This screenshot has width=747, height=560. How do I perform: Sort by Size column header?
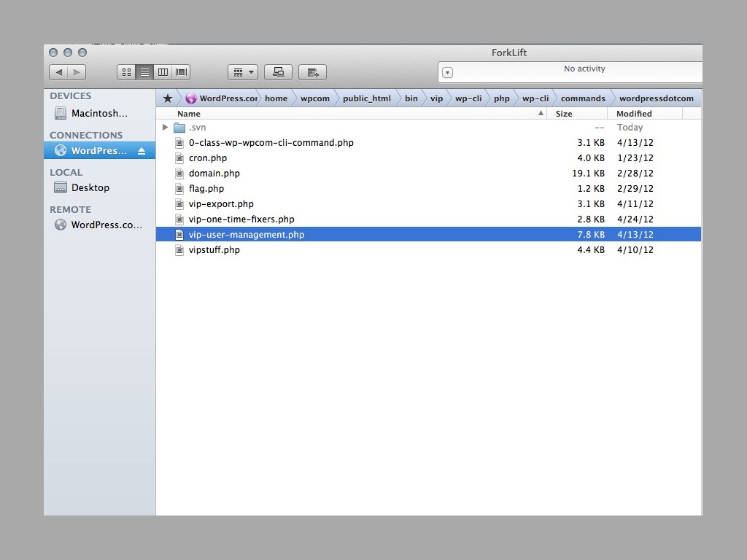577,113
